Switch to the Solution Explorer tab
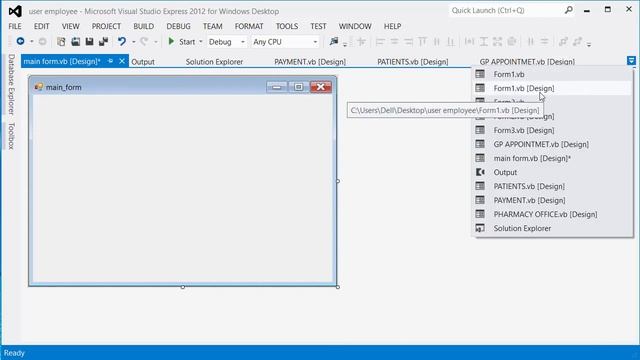640x360 pixels. (x=214, y=62)
